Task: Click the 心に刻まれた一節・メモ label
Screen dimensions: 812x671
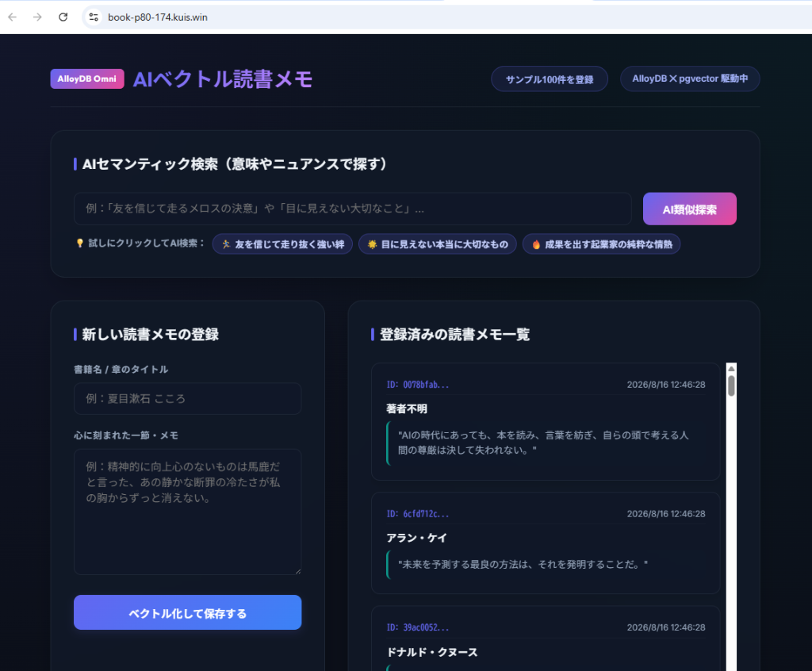Action: pyautogui.click(x=126, y=435)
